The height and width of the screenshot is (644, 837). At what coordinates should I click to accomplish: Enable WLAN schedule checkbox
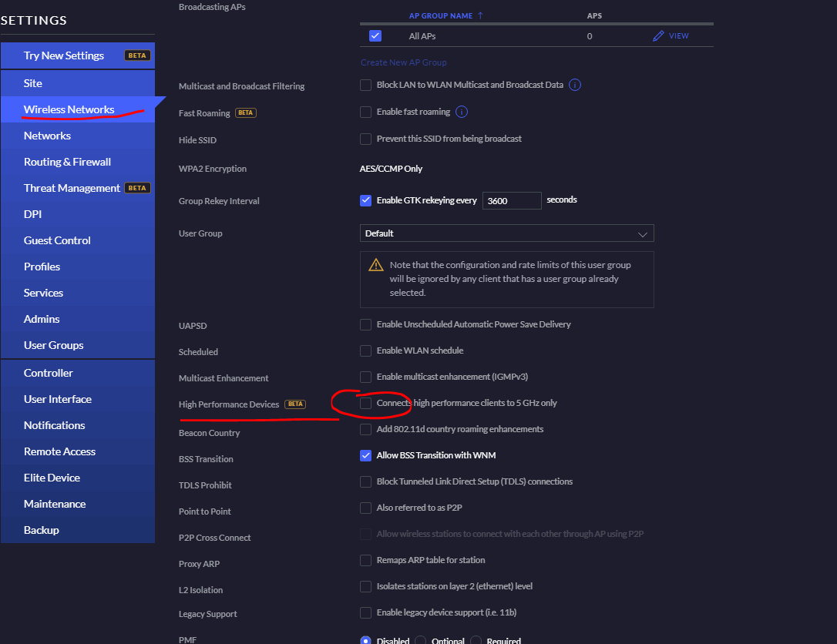pyautogui.click(x=366, y=351)
